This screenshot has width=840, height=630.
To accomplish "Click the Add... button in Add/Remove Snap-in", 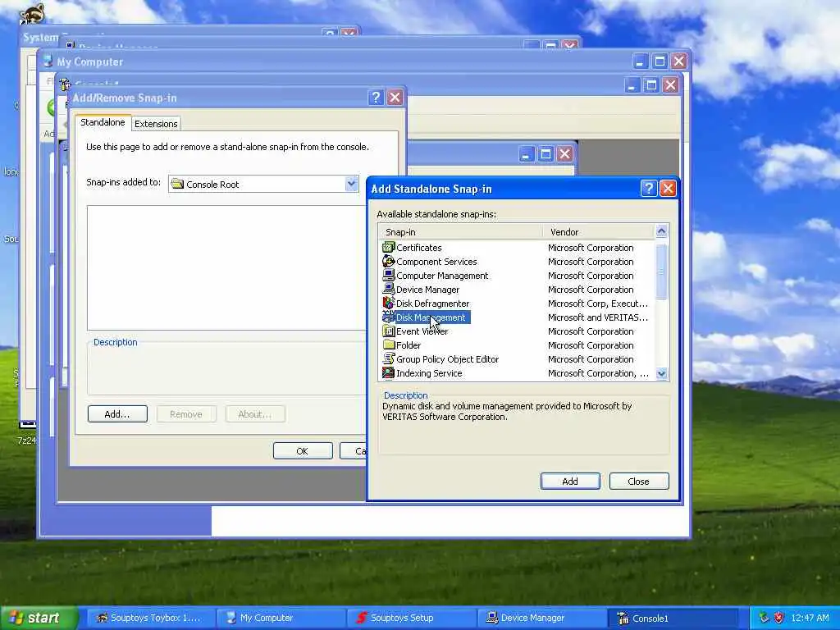I will (117, 414).
